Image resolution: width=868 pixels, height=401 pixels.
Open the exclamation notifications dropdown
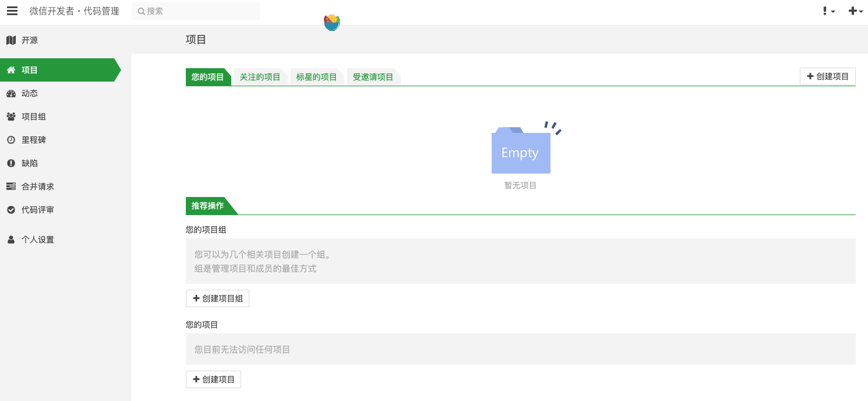[829, 11]
